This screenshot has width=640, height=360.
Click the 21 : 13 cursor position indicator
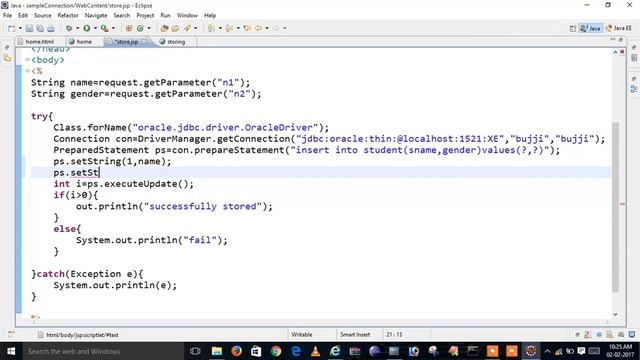(394, 335)
